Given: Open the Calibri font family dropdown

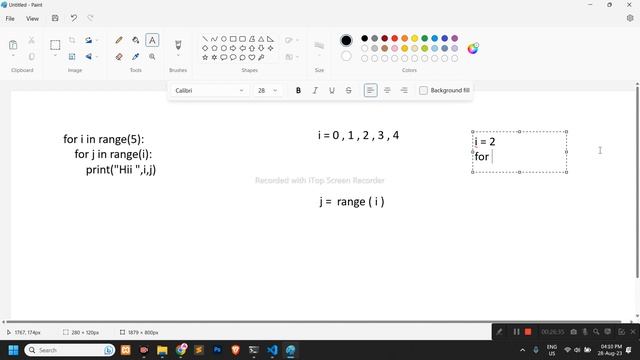Looking at the screenshot, I should pyautogui.click(x=209, y=91).
